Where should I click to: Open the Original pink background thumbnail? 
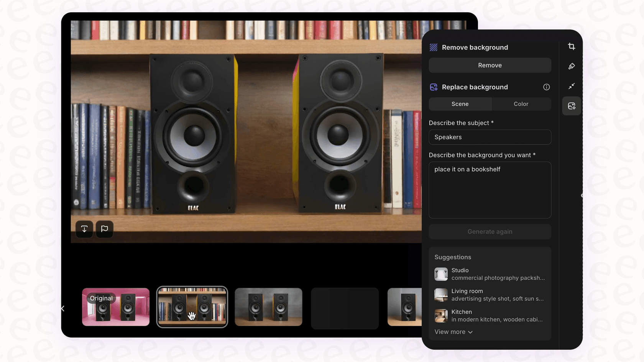tap(116, 307)
